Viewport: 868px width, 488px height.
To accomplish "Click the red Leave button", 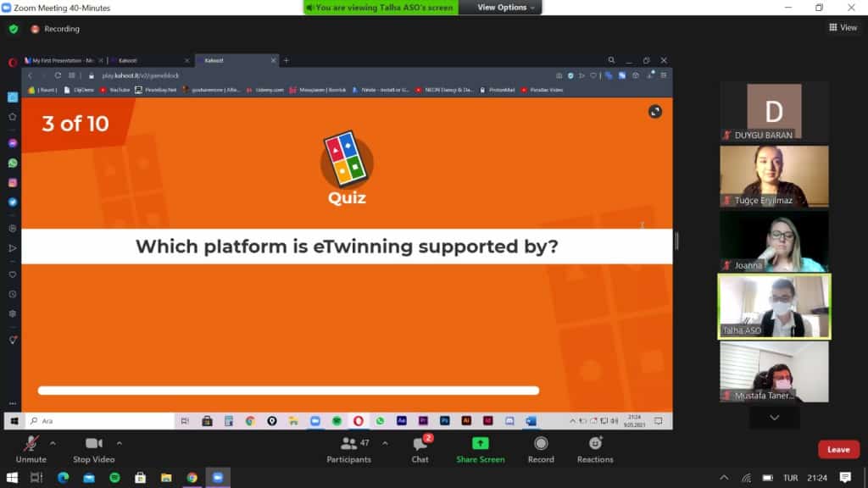I will click(837, 450).
